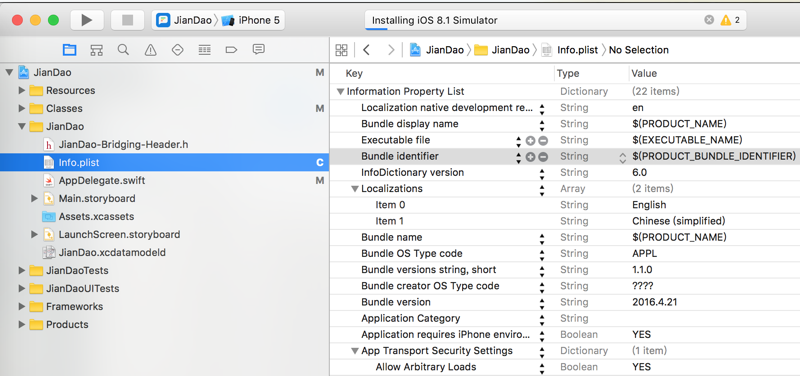Open type popup for Bundle identifier value

[x=622, y=157]
